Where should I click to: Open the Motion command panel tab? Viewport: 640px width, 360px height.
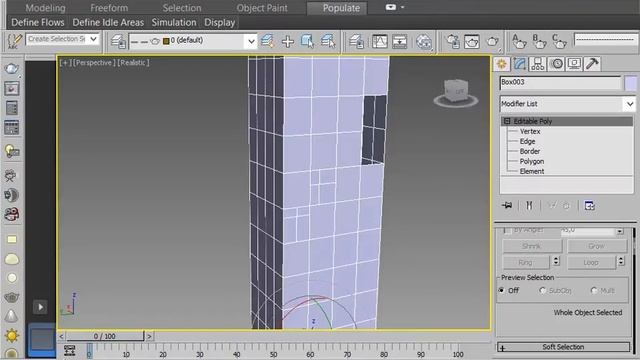pos(556,64)
